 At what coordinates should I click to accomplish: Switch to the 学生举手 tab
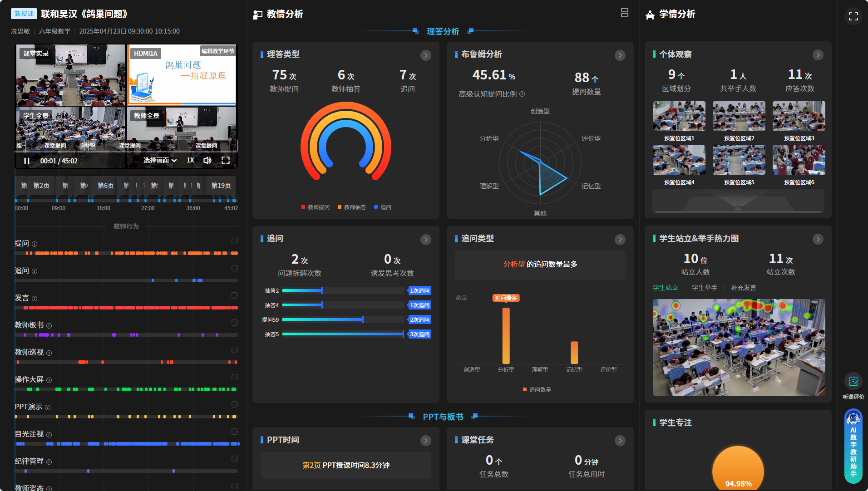click(704, 288)
